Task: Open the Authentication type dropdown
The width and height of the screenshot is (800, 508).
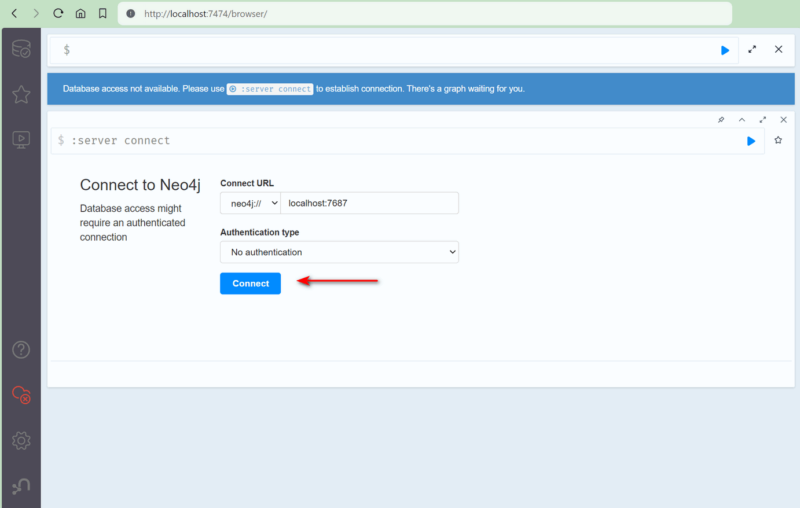Action: click(339, 252)
